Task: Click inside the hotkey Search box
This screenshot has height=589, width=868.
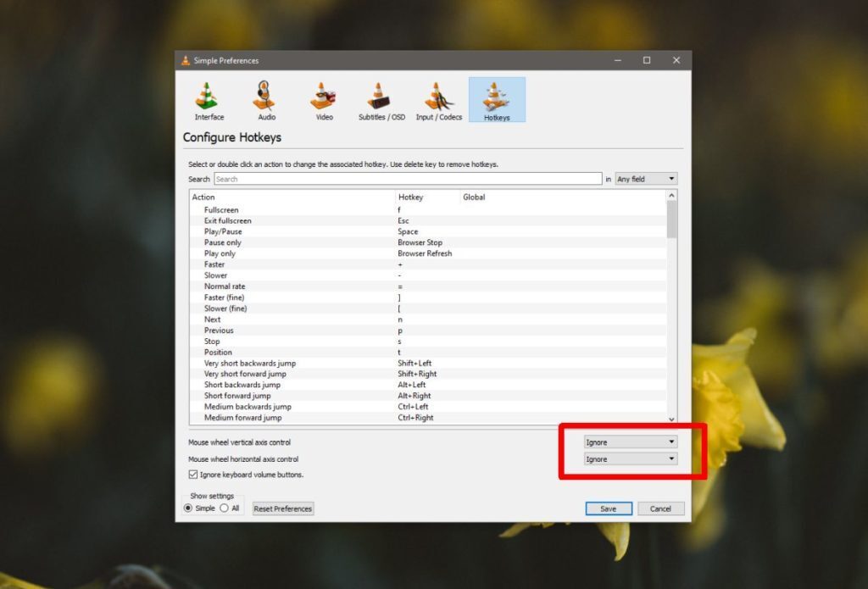Action: pyautogui.click(x=407, y=178)
